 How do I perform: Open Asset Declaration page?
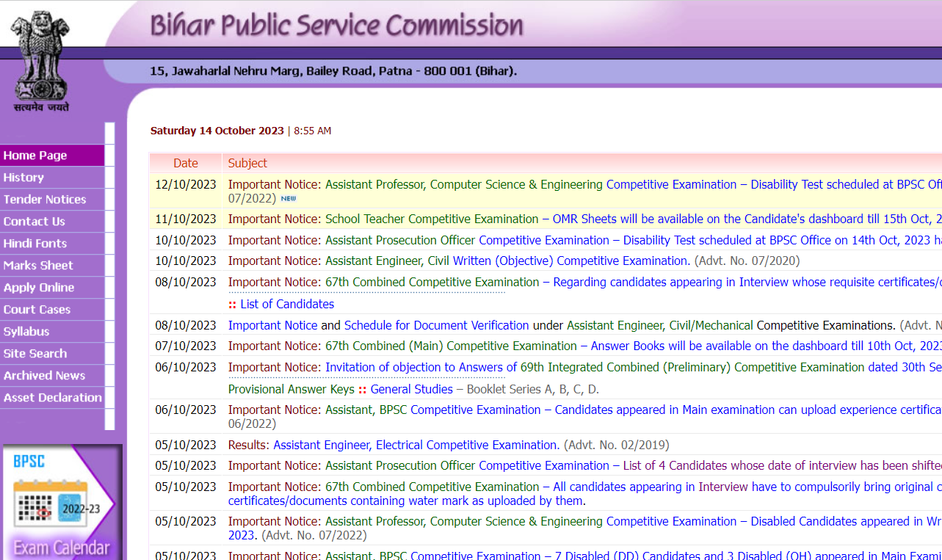tap(52, 398)
